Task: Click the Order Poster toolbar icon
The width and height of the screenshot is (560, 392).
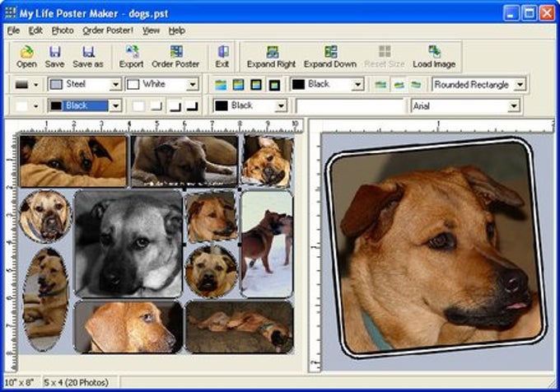Action: click(175, 56)
